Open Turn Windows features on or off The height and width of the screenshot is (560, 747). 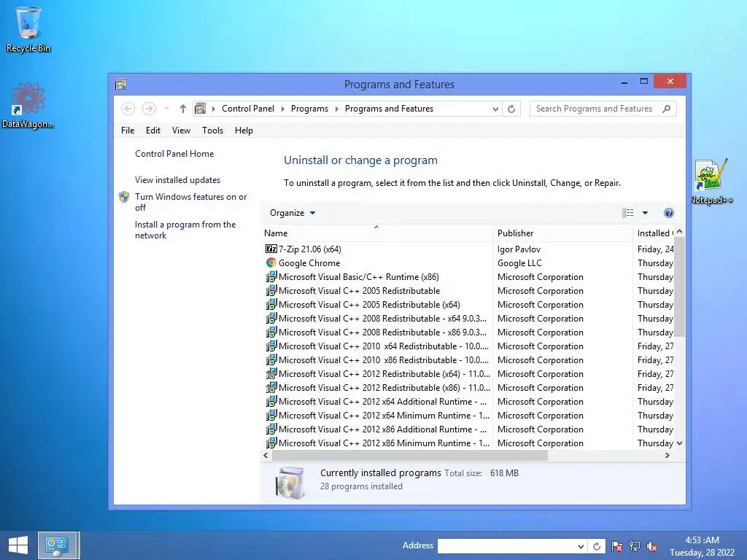(191, 202)
